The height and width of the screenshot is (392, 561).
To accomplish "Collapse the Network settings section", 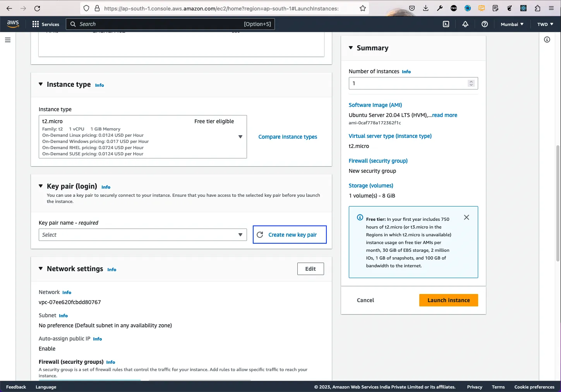I will (x=41, y=268).
